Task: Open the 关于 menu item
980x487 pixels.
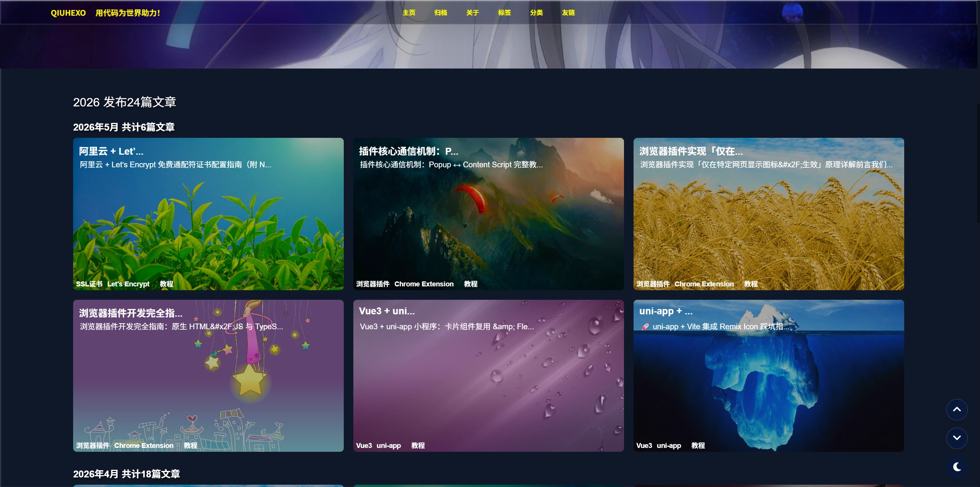Action: [472, 13]
